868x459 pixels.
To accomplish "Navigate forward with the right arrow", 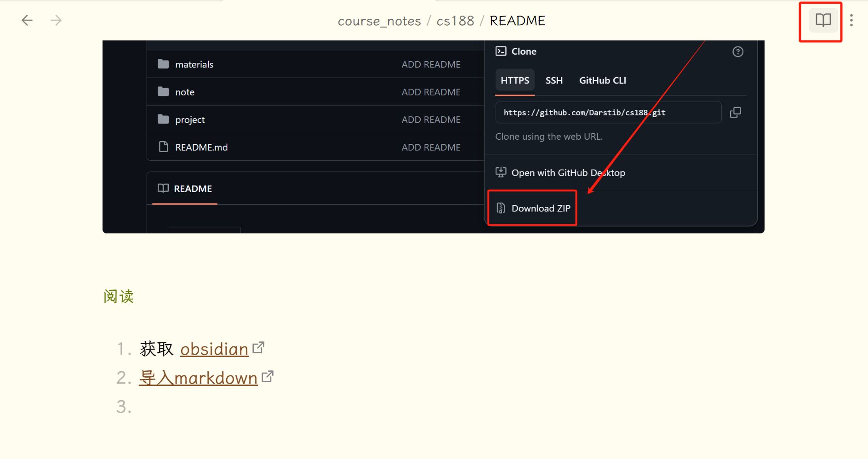I will [56, 20].
